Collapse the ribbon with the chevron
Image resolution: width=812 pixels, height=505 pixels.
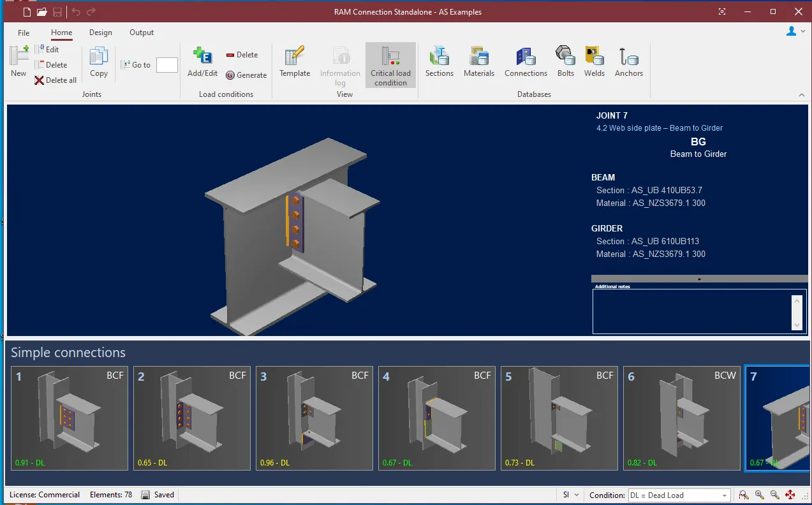point(802,95)
